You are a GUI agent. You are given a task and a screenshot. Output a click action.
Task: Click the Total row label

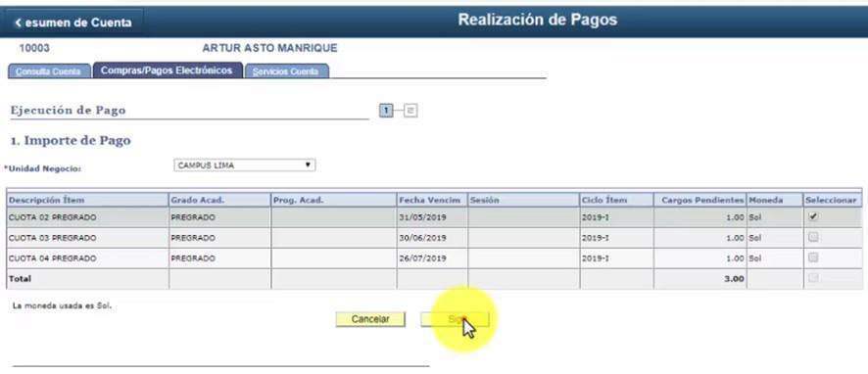point(20,279)
